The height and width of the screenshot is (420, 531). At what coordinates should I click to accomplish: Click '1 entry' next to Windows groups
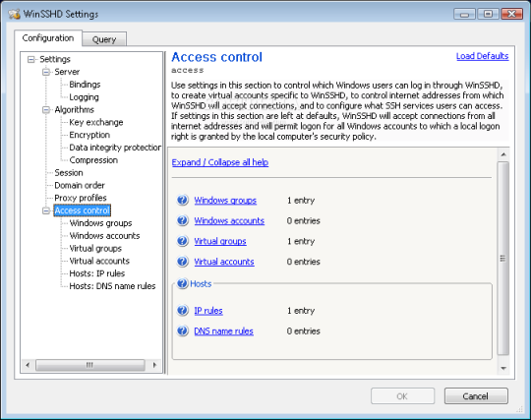pos(301,201)
